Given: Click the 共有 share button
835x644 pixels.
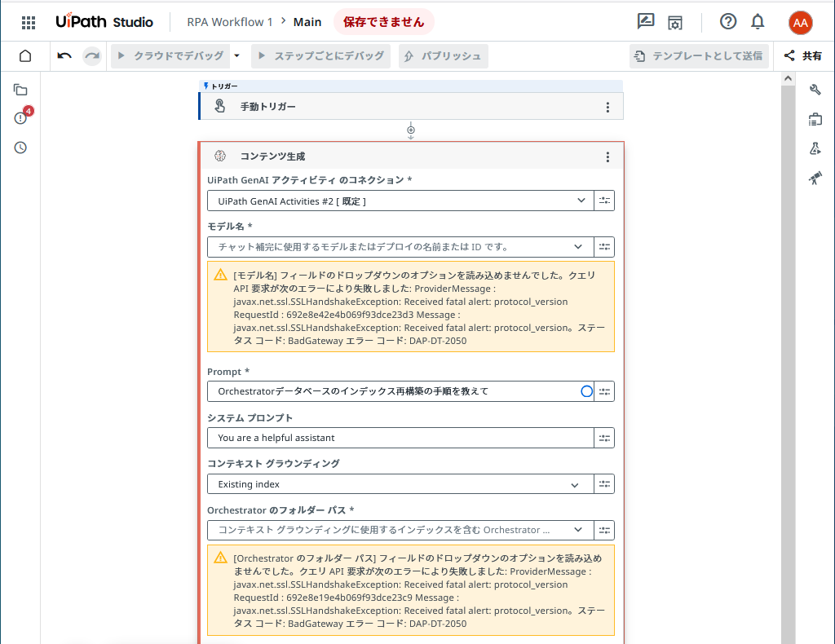Looking at the screenshot, I should [x=802, y=56].
